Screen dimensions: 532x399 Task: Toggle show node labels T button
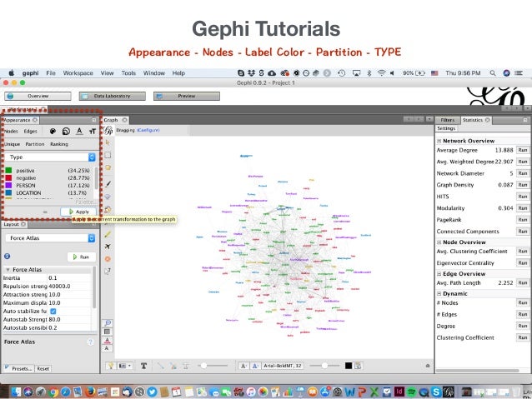tap(144, 366)
